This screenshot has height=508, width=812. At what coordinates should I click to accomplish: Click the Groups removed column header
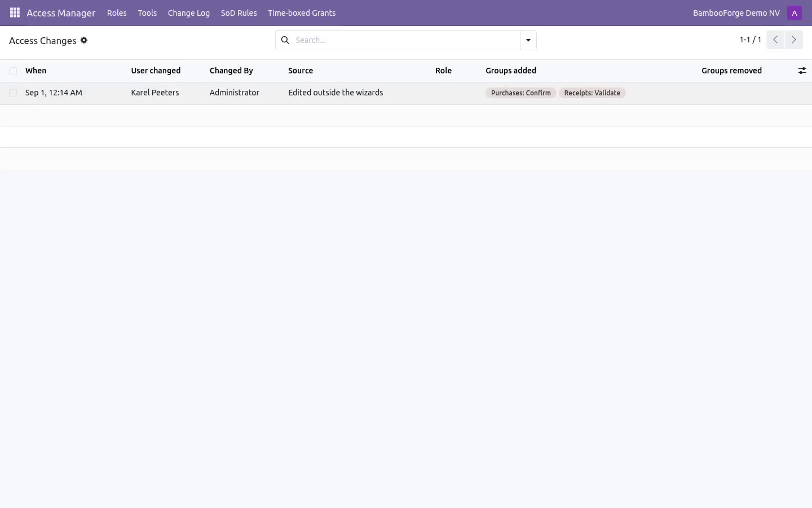[731, 71]
